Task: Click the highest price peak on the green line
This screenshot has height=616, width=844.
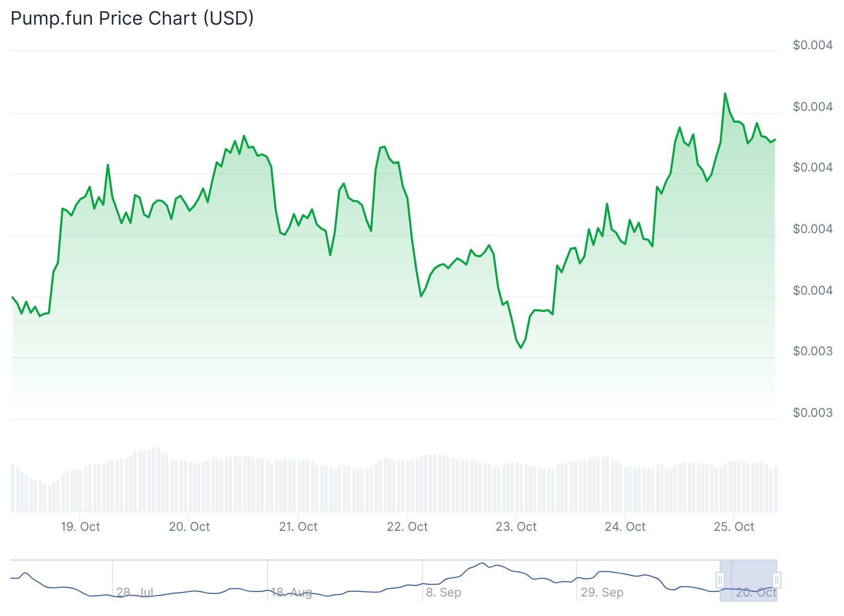Action: point(725,93)
